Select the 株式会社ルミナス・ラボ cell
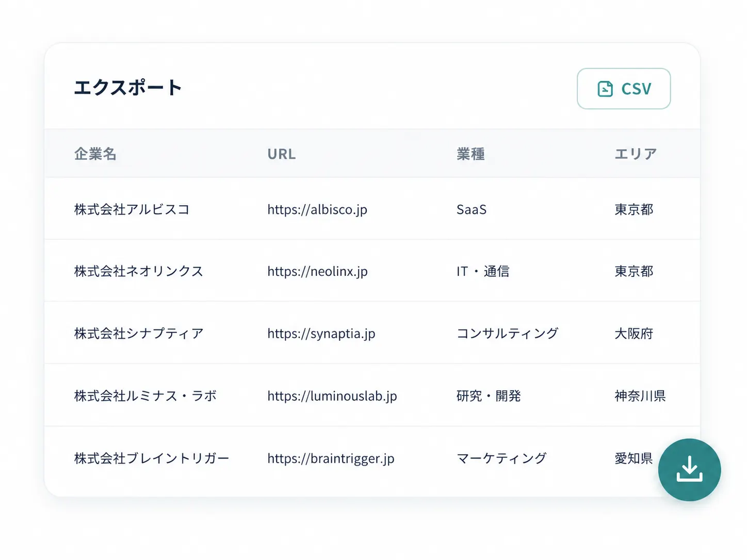Image resolution: width=747 pixels, height=560 pixels. tap(145, 396)
